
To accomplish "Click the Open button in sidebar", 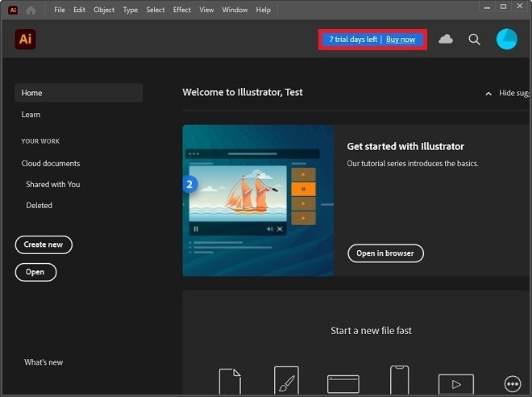I will point(35,272).
